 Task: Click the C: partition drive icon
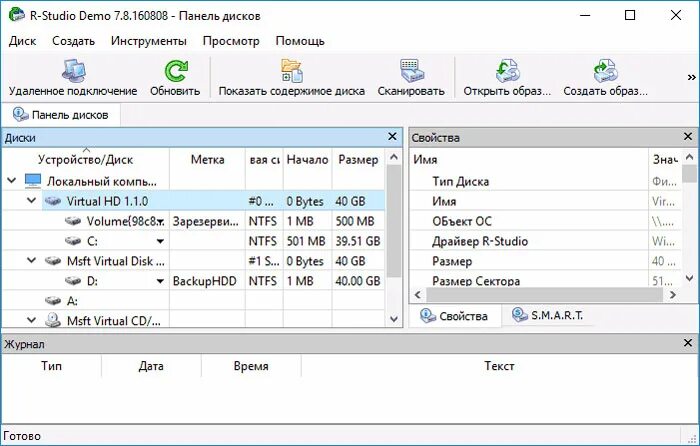pyautogui.click(x=73, y=241)
